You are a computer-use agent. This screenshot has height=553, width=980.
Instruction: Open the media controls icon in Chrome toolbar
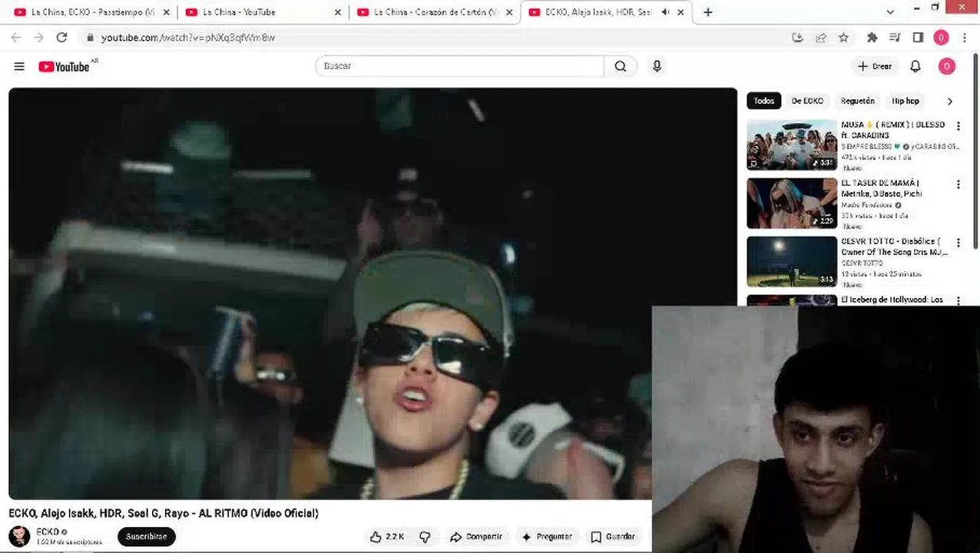coord(895,37)
